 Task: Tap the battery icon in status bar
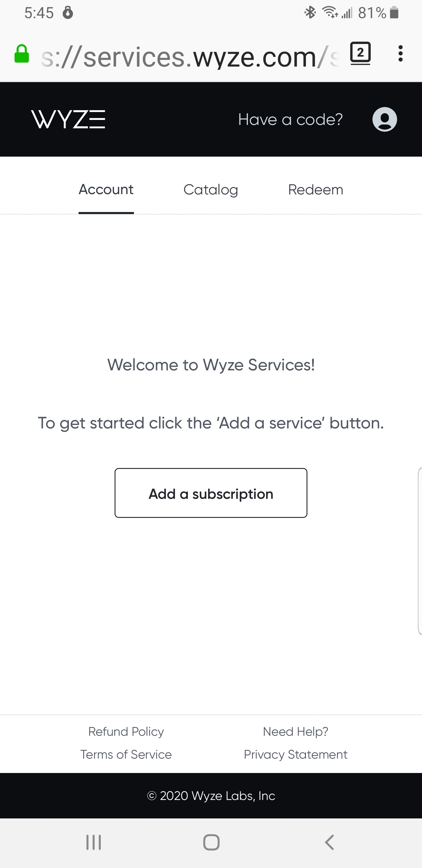pyautogui.click(x=394, y=13)
